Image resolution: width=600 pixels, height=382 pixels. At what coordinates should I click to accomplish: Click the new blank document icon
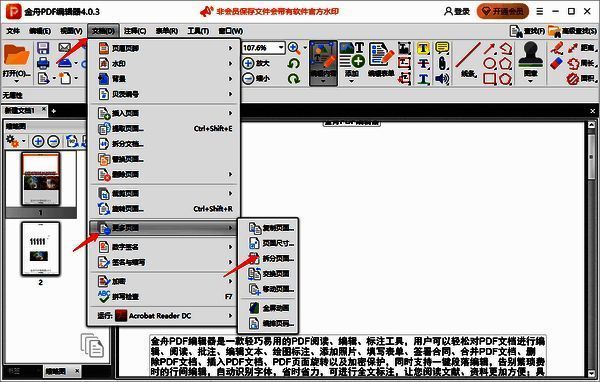point(65,78)
